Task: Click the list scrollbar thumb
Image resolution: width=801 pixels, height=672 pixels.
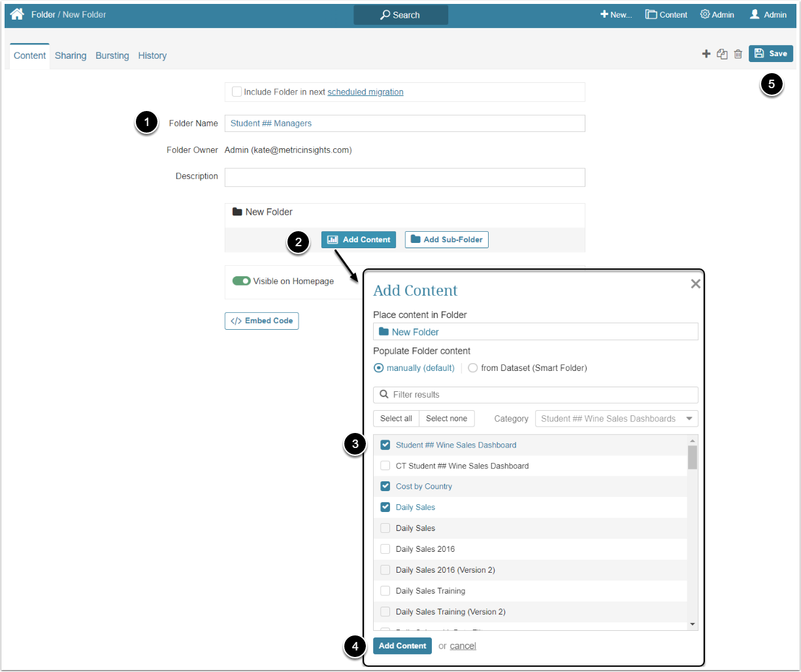Action: click(693, 457)
